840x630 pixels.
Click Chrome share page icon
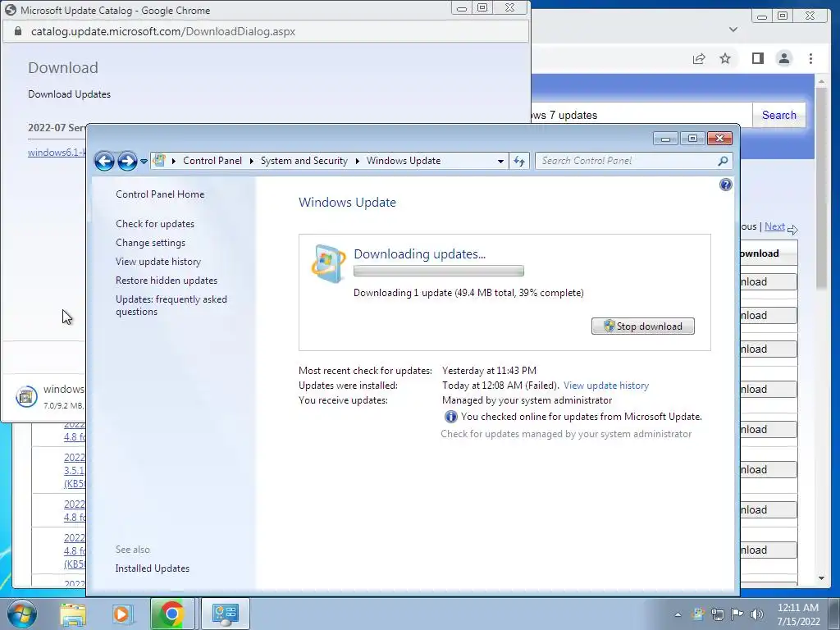pyautogui.click(x=699, y=59)
